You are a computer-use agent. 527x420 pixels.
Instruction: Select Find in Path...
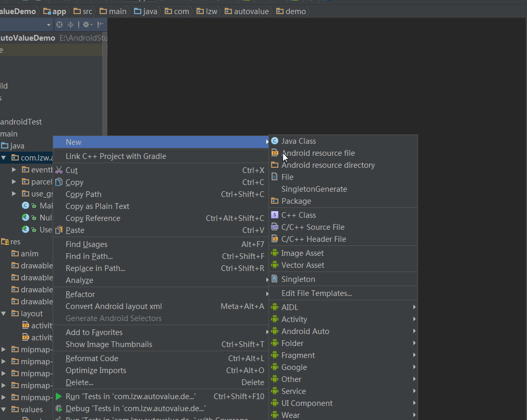coord(161,256)
